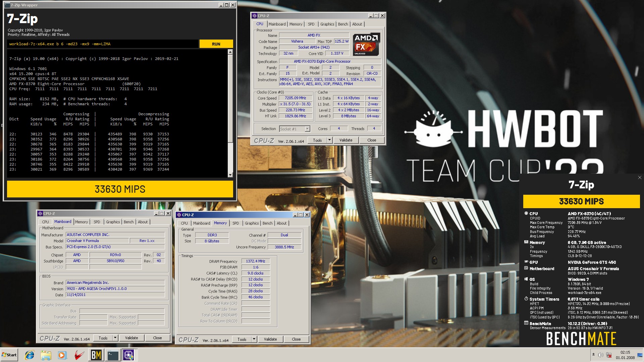Click 7-Zip output scrollbar up arrow
Viewport: 644px width, 362px height.
point(230,52)
